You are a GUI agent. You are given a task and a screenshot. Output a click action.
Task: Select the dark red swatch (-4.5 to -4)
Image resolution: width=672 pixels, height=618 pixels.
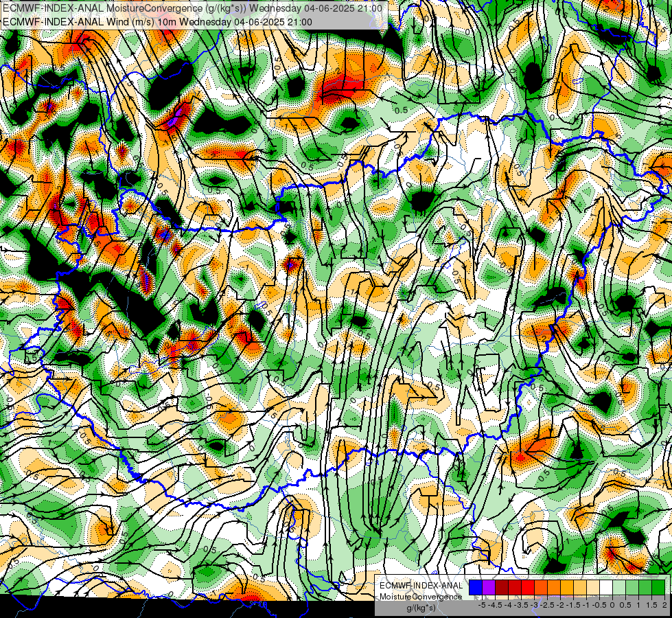coord(502,587)
